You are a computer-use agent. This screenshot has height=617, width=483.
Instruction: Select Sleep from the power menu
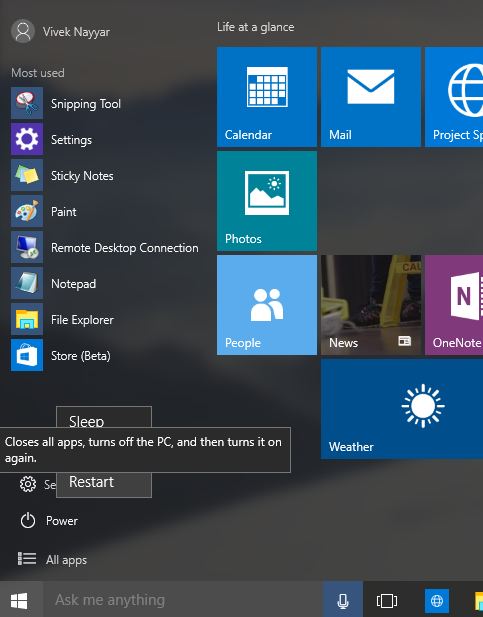click(104, 417)
